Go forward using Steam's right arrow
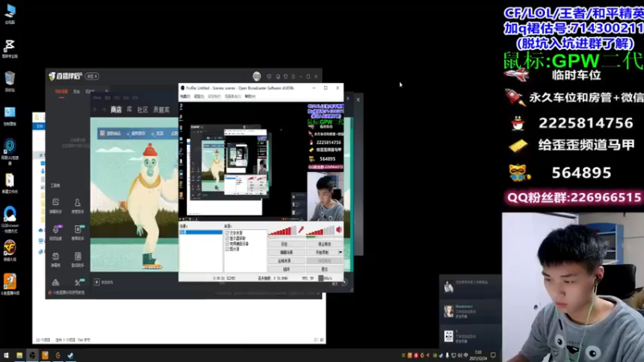Image resolution: width=644 pixels, height=362 pixels. pos(104,109)
